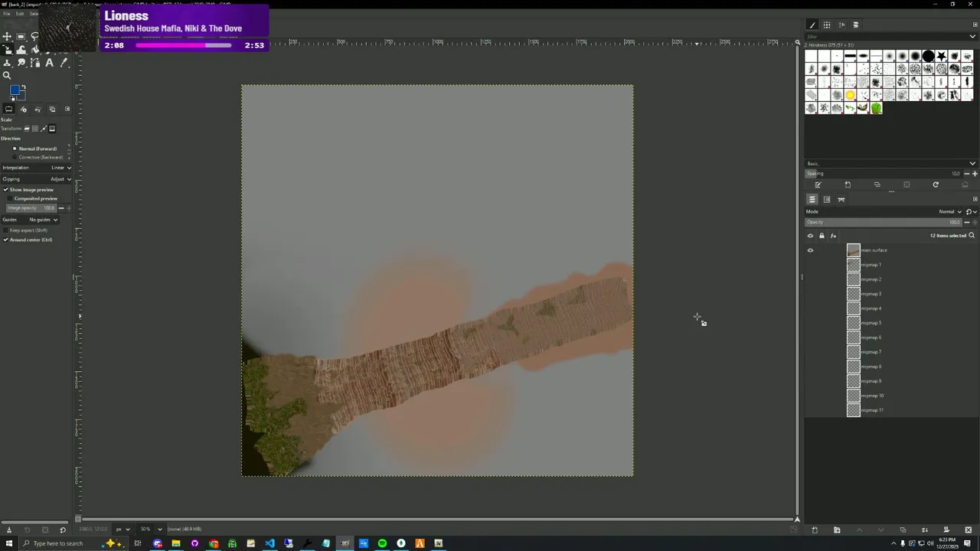The height and width of the screenshot is (551, 980).
Task: Click the foreground blue color swatch
Action: point(14,90)
